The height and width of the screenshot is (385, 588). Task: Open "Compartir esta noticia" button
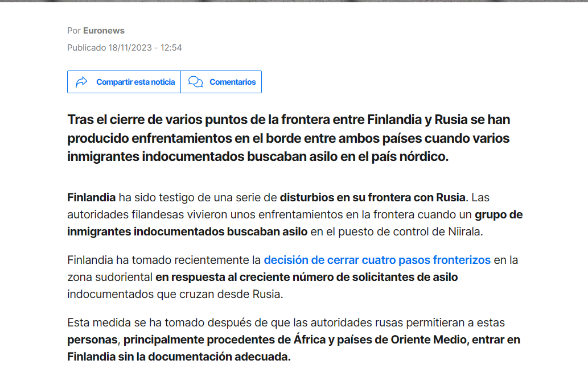(x=124, y=82)
